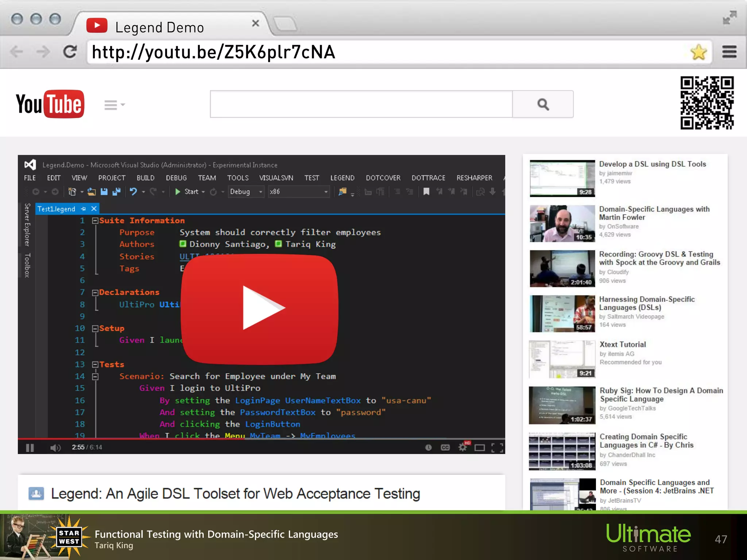Click the Visual Studio logo icon

(30, 165)
